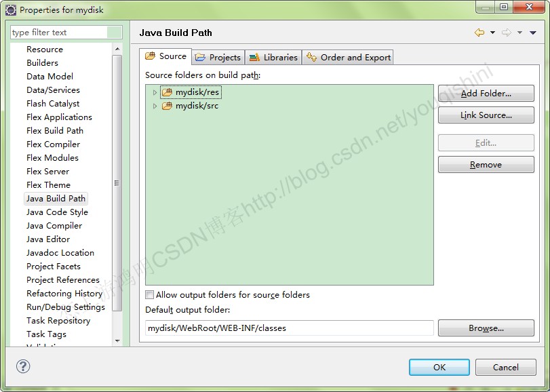Open Flex Applications settings

tap(59, 117)
